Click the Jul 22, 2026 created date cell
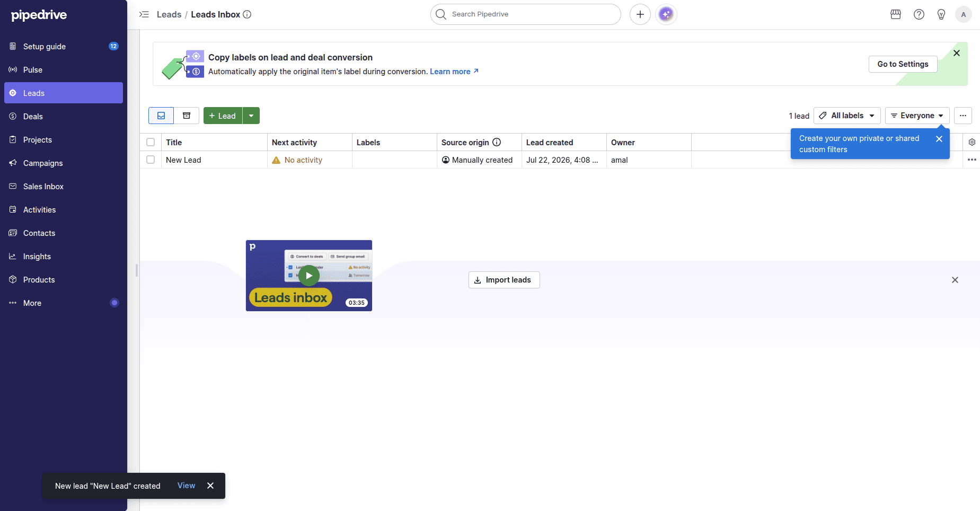 pos(564,160)
